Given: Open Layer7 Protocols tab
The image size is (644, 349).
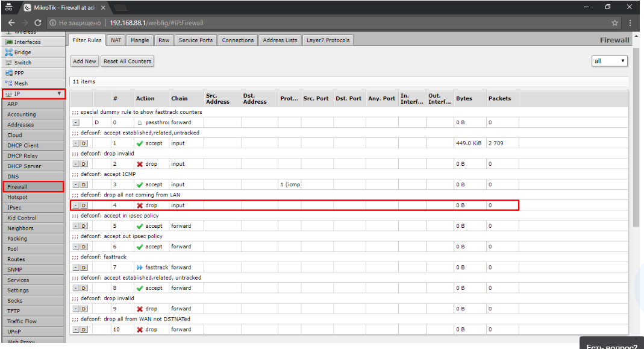Looking at the screenshot, I should click(x=328, y=40).
